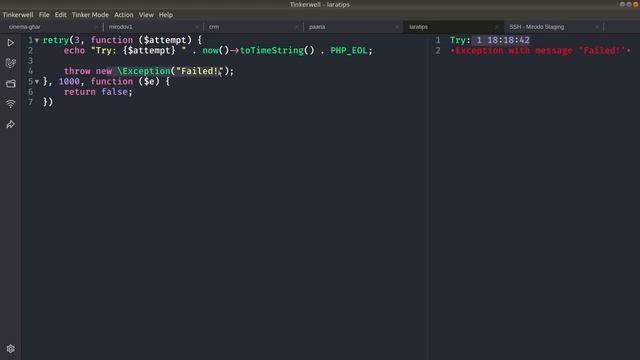Open settings with the gear icon
The width and height of the screenshot is (640, 360).
tap(11, 349)
